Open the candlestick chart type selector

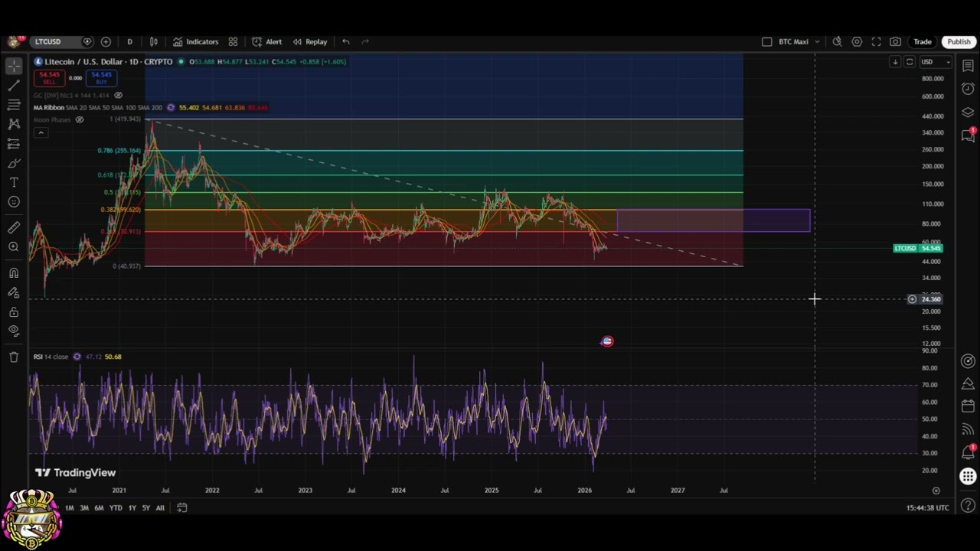click(153, 41)
